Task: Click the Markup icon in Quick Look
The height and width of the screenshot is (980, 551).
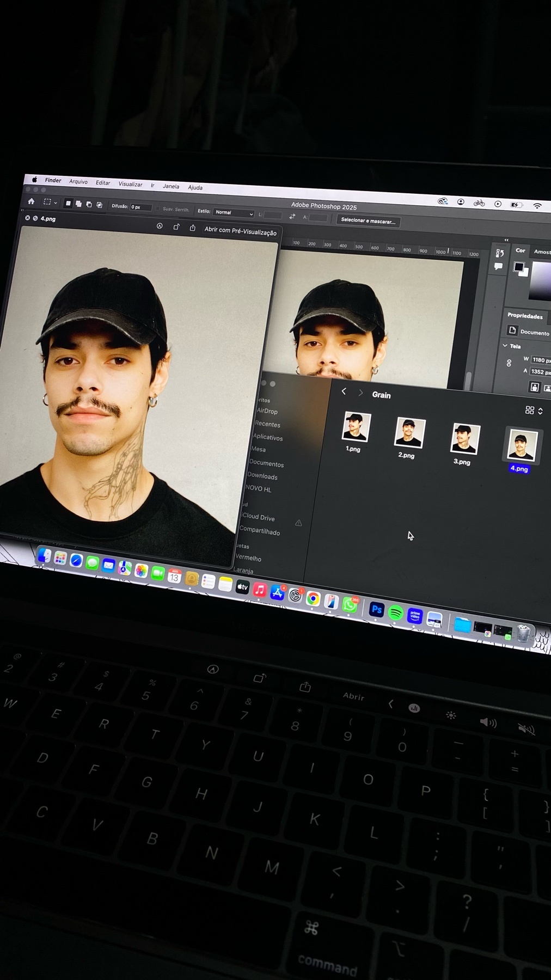Action: (160, 226)
